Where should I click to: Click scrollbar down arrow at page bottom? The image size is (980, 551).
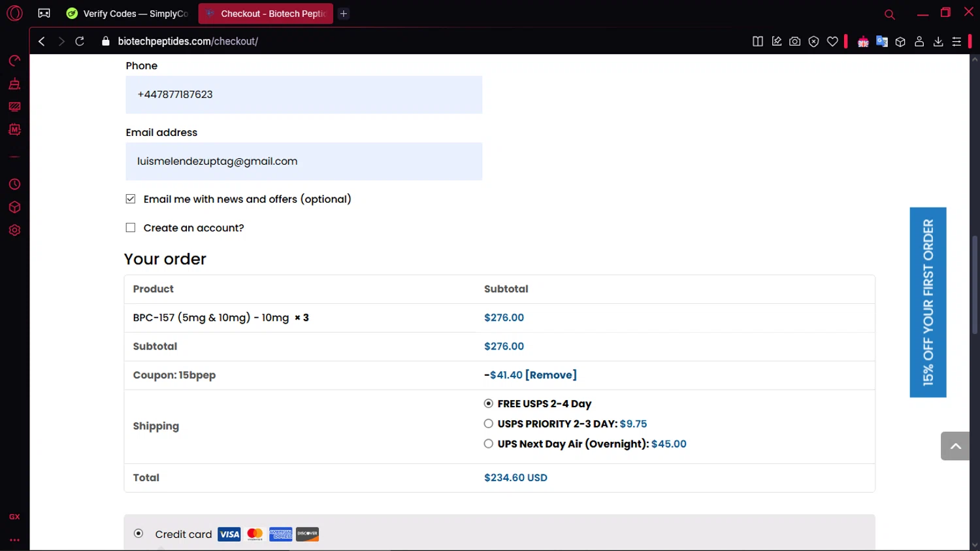[x=975, y=544]
